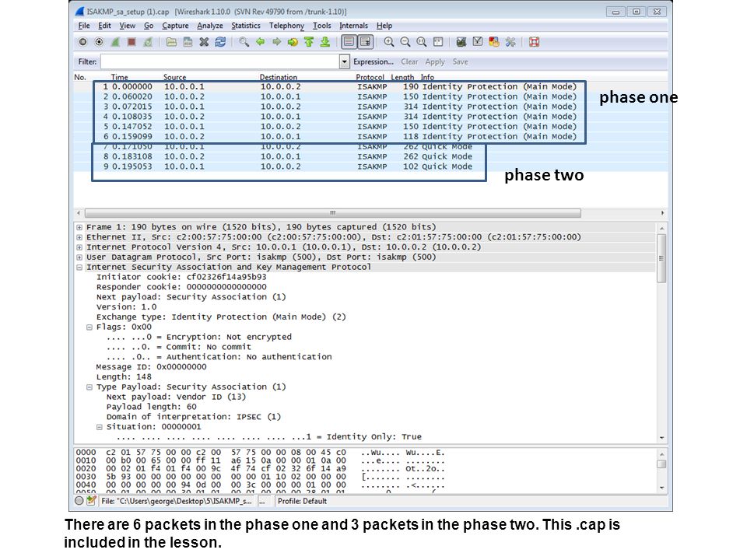This screenshot has width=747, height=560.
Task: Go to a specific packet number
Action: click(293, 42)
